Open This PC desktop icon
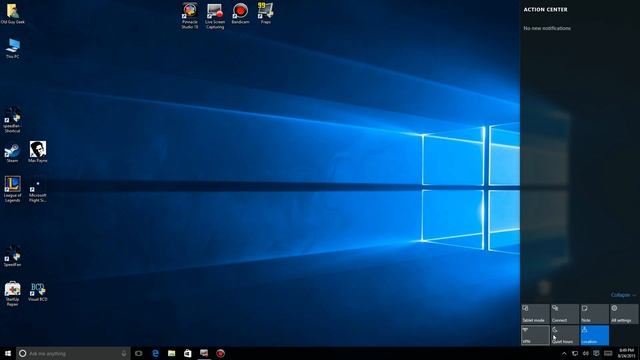640x360 pixels. coord(13,48)
